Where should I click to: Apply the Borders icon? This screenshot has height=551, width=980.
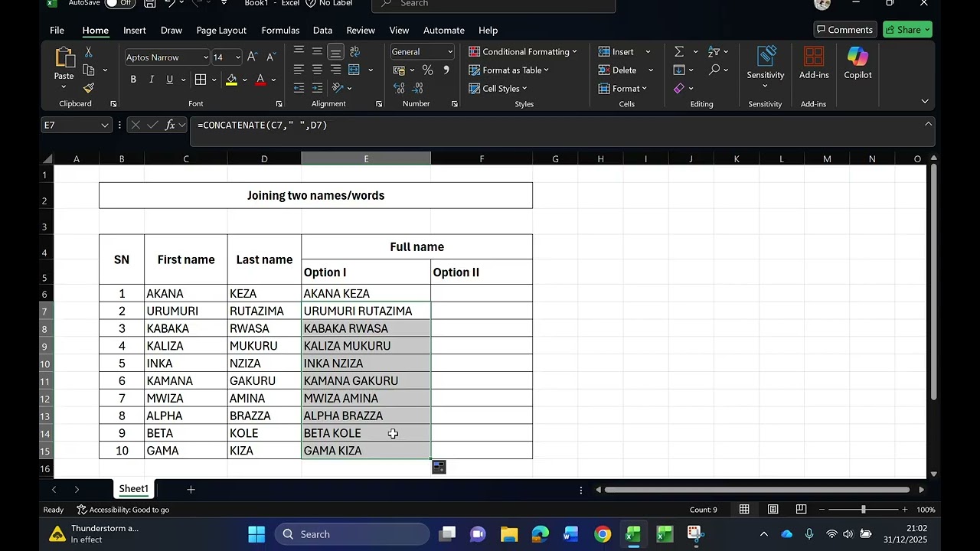pyautogui.click(x=201, y=80)
